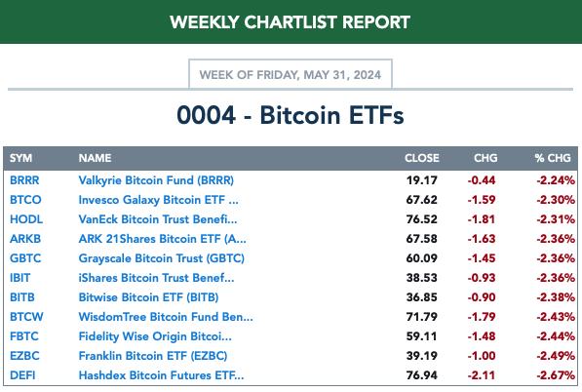The height and width of the screenshot is (392, 582).
Task: Open the Valkyrie Bitcoin Fund (BRRR) link
Action: (156, 180)
